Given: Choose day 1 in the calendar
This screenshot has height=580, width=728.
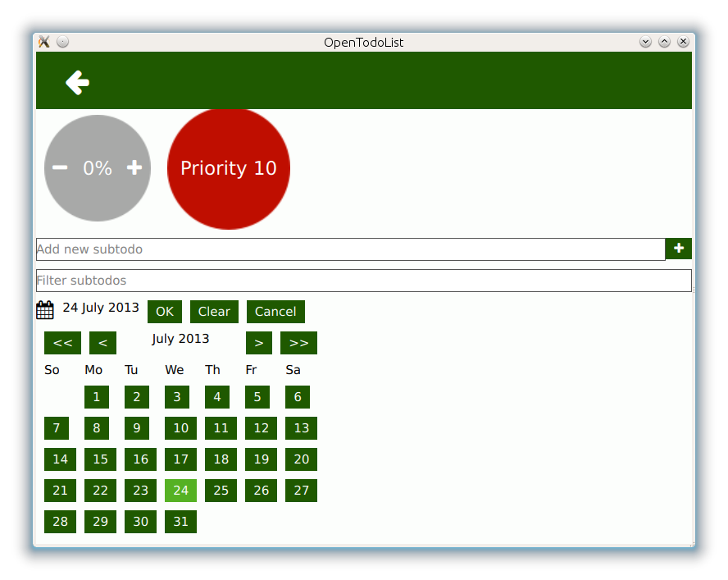Looking at the screenshot, I should pos(97,397).
